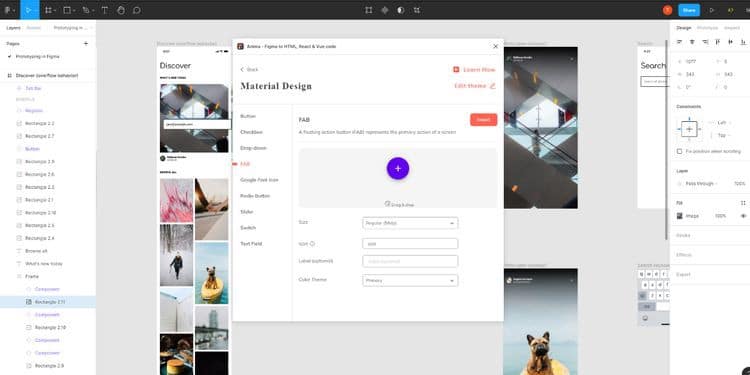Go Back in the Anima plugin
Screen dimensions: 750x375
tap(249, 70)
